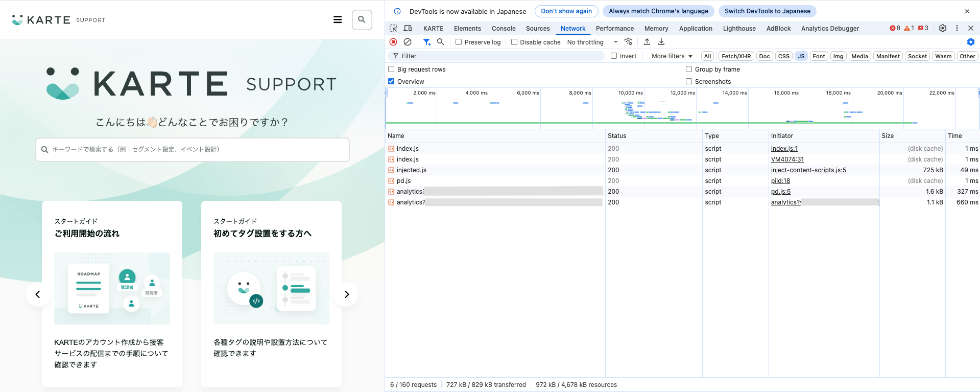This screenshot has height=392, width=980.
Task: Open Network settings blue gear icon
Action: 971,42
